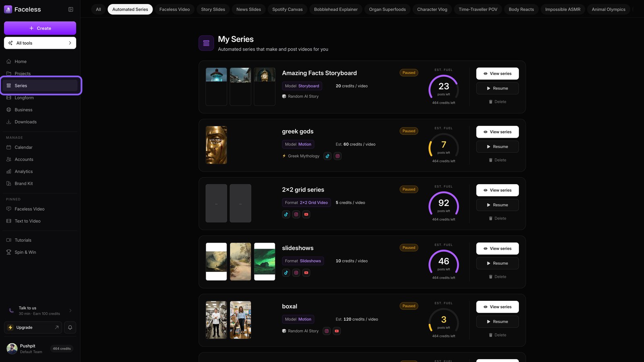Switch to the All tab
Screen dimensions: 644x362
[99, 9]
